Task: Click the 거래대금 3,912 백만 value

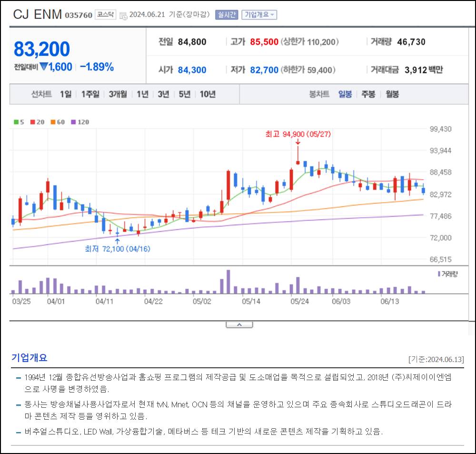Action: 424,70
